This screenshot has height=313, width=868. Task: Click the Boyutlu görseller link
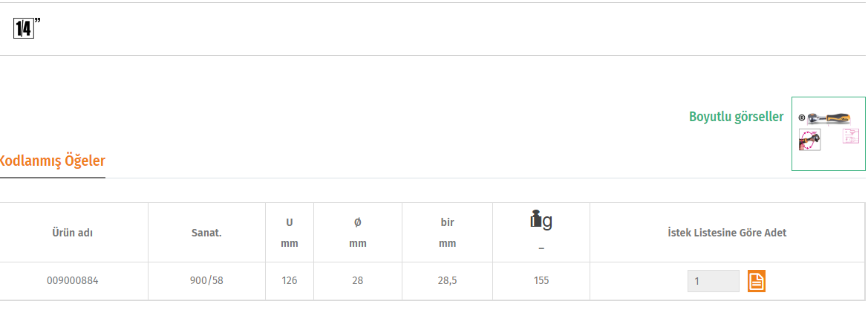737,117
